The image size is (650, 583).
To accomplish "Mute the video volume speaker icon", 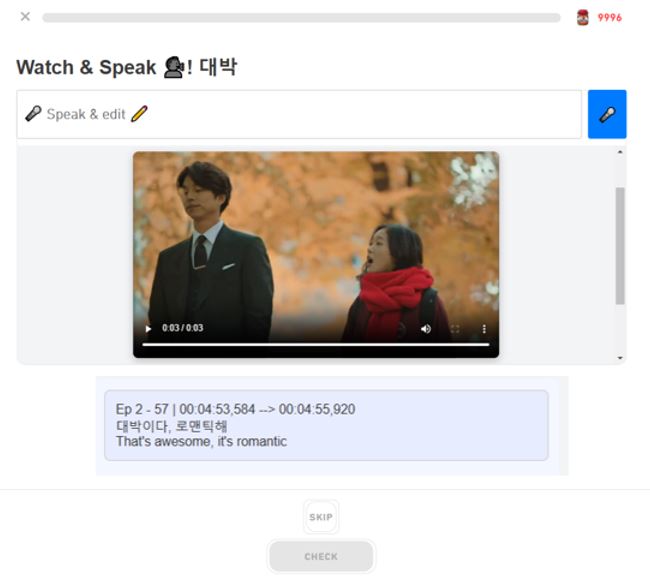I will tap(426, 328).
